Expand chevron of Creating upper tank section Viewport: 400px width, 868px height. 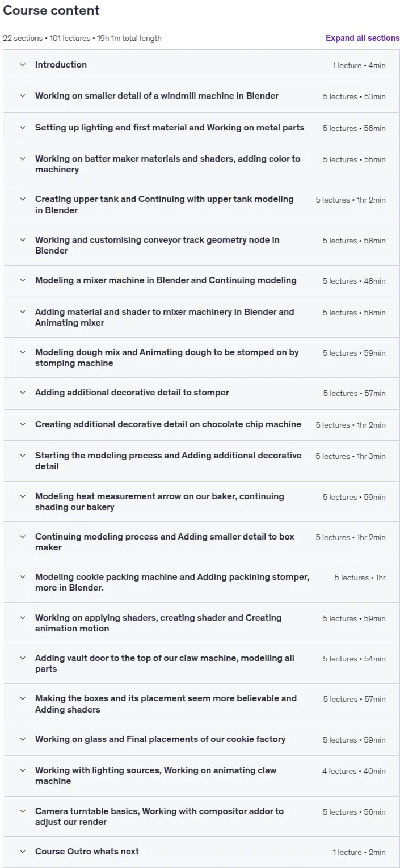click(23, 199)
